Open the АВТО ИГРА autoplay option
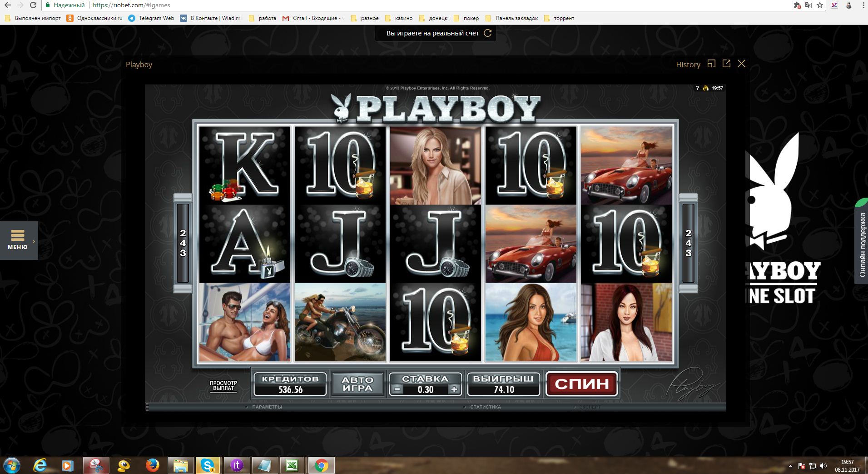868x474 pixels. (x=357, y=384)
